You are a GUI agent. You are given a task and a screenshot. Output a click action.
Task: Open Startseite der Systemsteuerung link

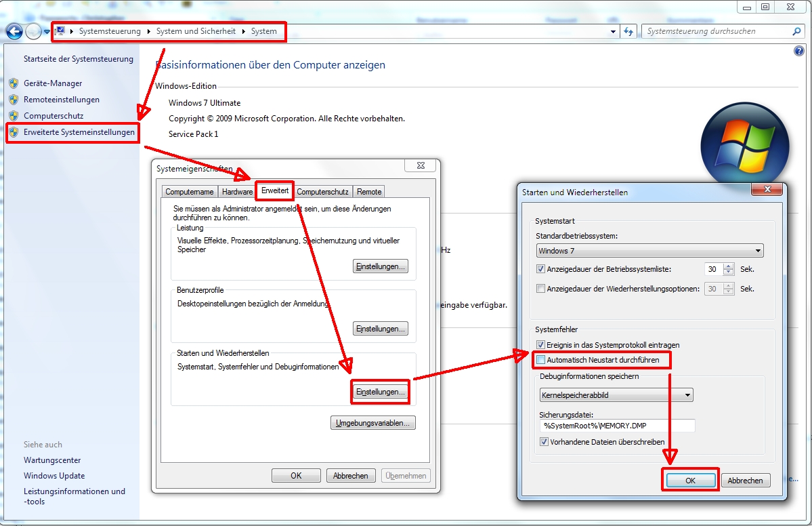point(78,59)
